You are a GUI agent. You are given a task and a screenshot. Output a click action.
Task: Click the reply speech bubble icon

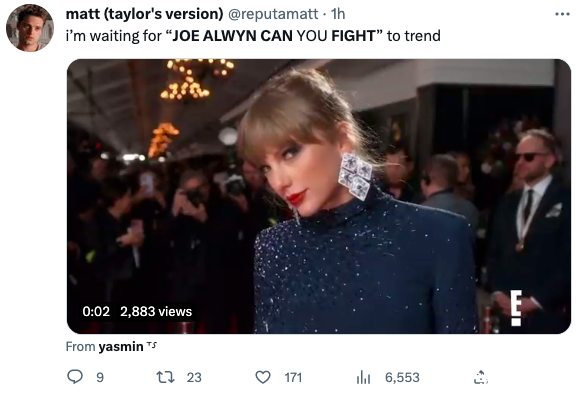click(75, 377)
